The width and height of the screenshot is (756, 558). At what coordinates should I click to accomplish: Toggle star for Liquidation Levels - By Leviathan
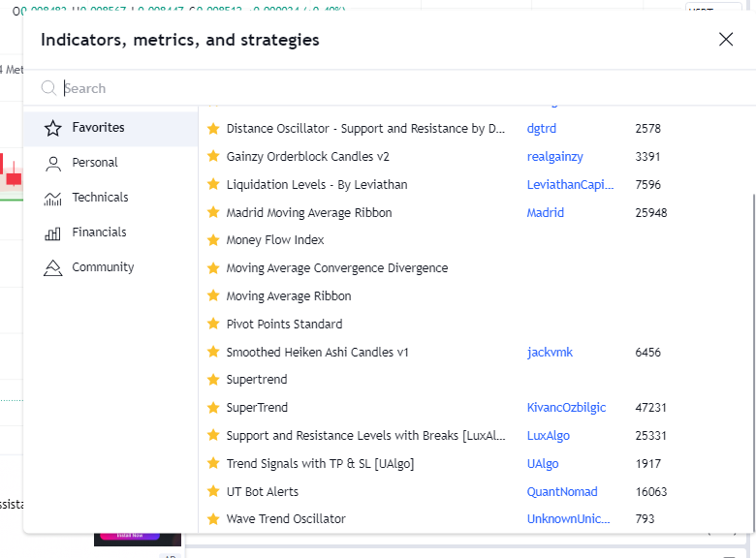213,184
